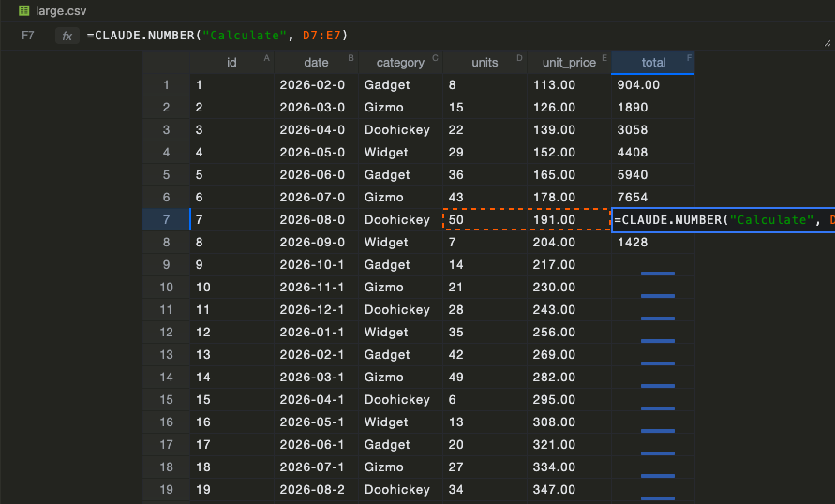Click the Widget category cell in row 4
The height and width of the screenshot is (504, 835).
400,152
